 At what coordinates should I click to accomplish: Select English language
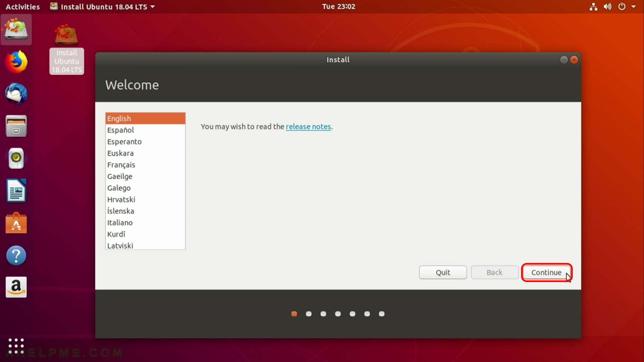pos(145,118)
